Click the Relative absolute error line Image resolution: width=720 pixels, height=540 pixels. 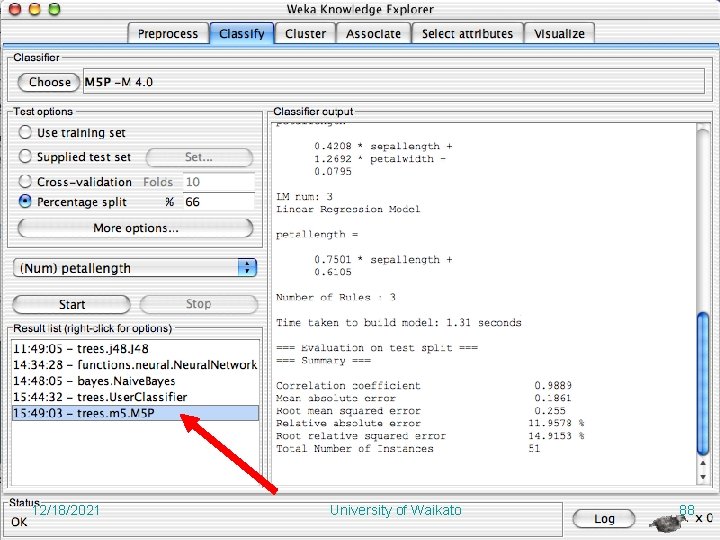430,423
